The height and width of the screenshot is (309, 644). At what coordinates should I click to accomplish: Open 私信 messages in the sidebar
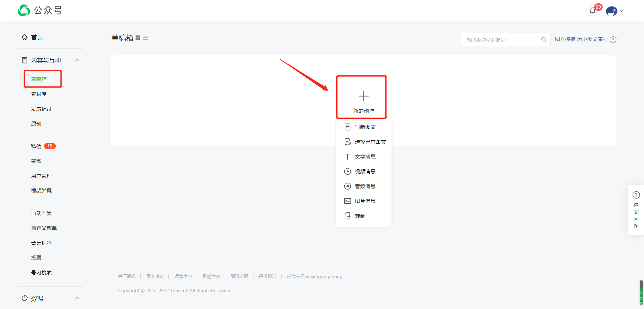coord(36,146)
